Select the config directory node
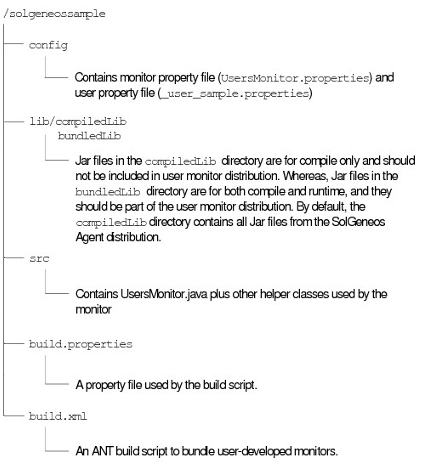Screen dimensions: 422x462 point(48,45)
